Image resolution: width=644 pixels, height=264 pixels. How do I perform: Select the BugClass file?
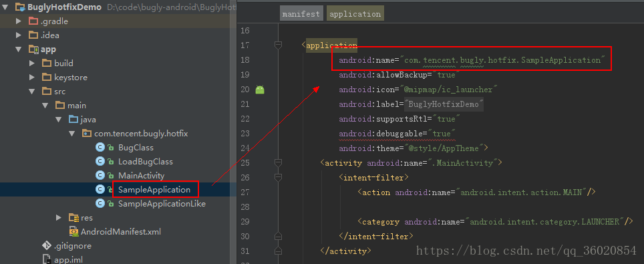tap(136, 148)
